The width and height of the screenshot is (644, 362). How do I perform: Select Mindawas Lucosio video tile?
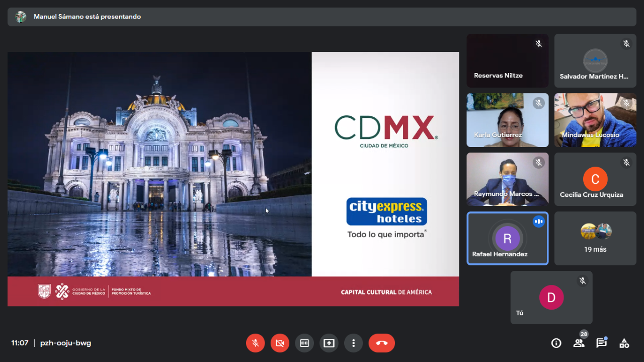point(595,120)
